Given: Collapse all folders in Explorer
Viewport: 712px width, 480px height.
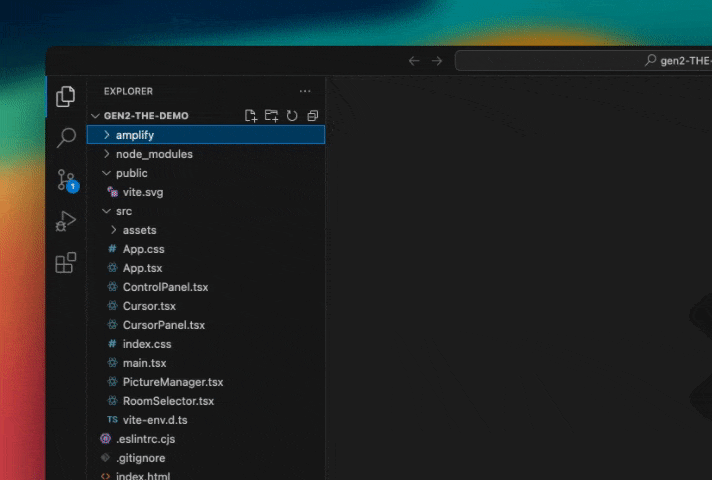Looking at the screenshot, I should [313, 116].
